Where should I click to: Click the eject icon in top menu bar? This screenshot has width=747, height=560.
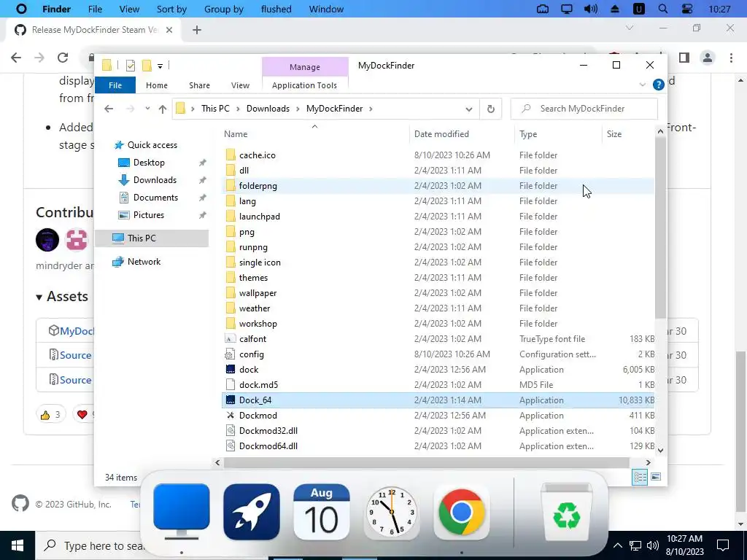coord(615,9)
